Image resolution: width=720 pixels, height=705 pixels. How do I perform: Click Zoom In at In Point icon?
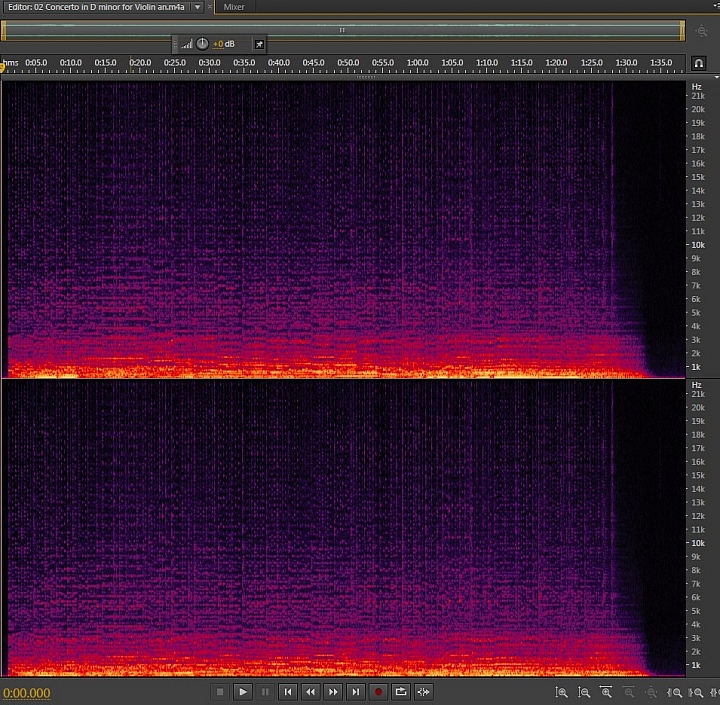(674, 693)
